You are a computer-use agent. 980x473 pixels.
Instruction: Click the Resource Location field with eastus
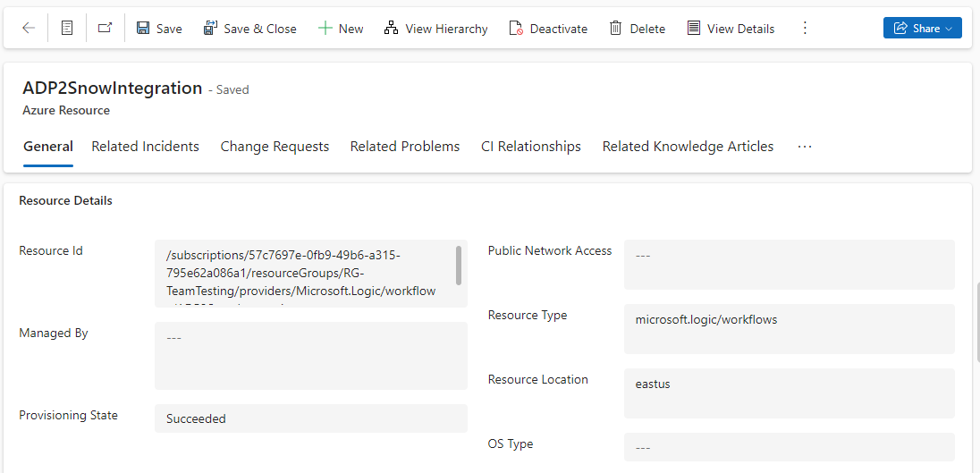[790, 393]
